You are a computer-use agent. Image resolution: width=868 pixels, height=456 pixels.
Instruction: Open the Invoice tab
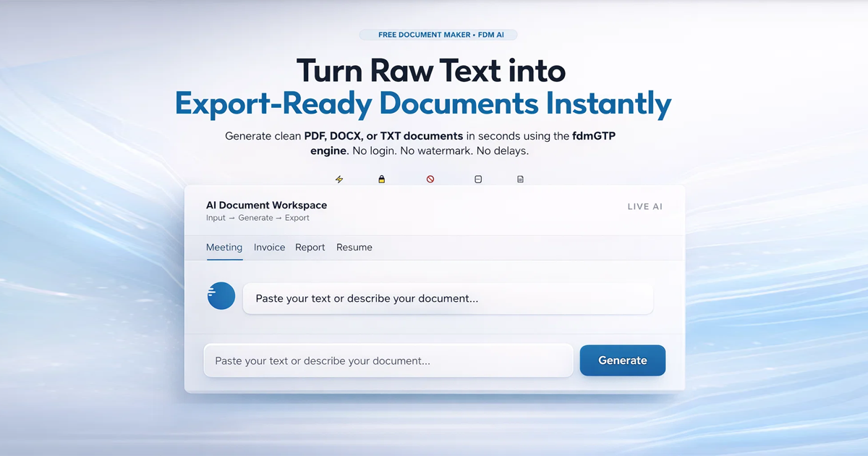coord(269,248)
